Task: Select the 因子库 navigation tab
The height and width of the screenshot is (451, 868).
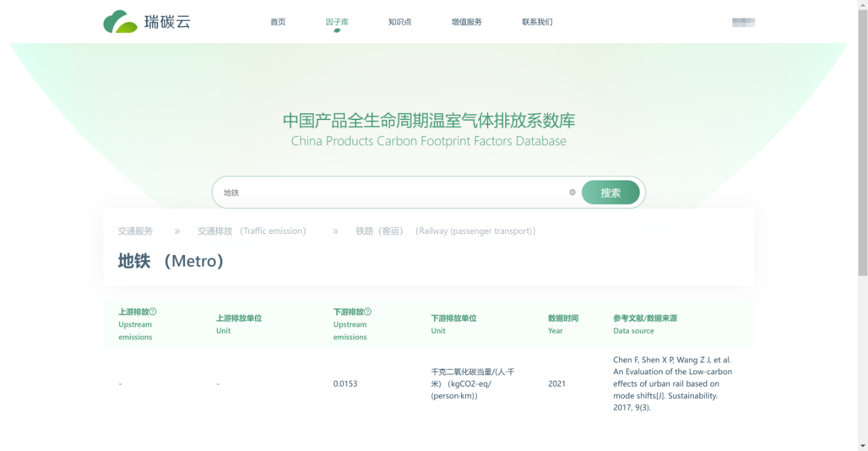Action: point(337,22)
